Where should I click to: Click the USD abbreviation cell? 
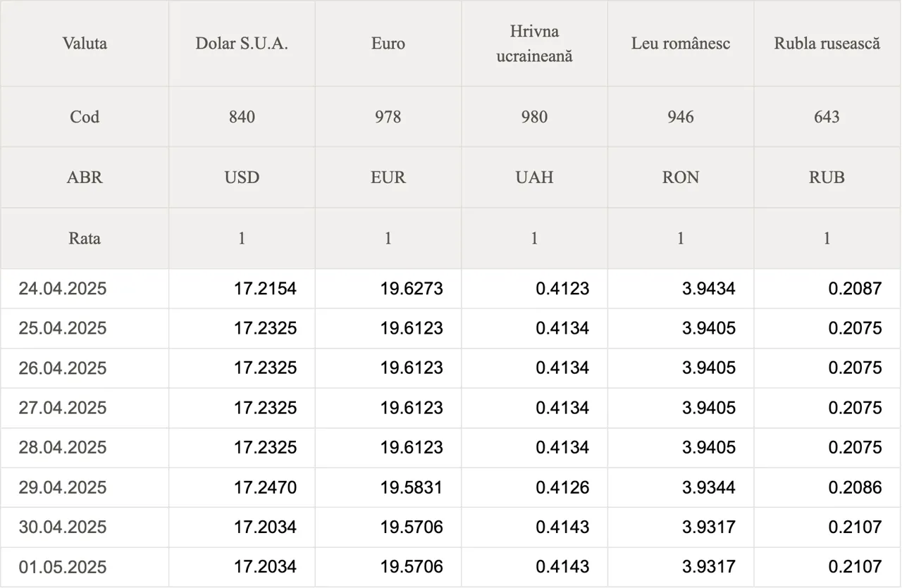click(x=242, y=177)
